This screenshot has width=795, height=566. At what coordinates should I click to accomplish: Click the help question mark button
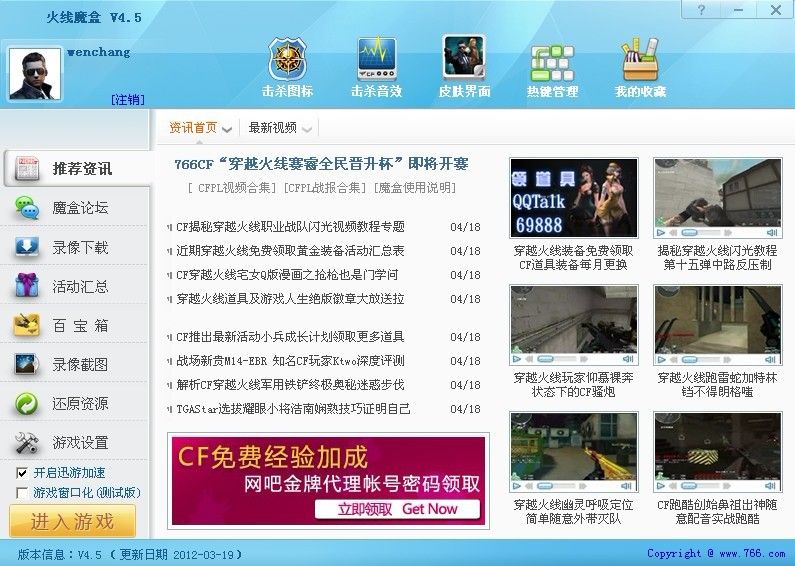(x=701, y=10)
